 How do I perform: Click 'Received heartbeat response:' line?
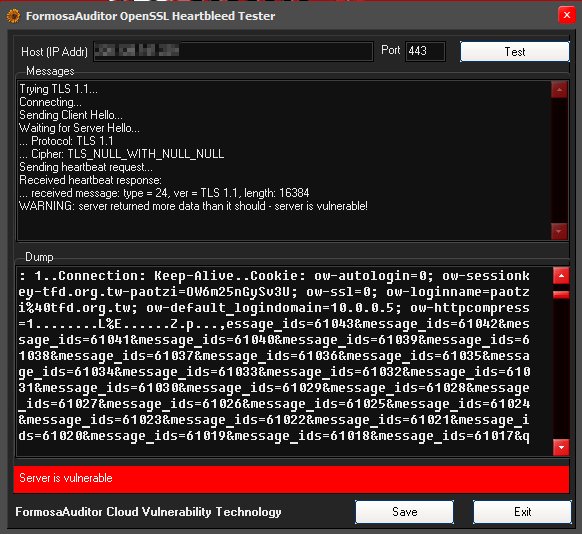[x=91, y=180]
